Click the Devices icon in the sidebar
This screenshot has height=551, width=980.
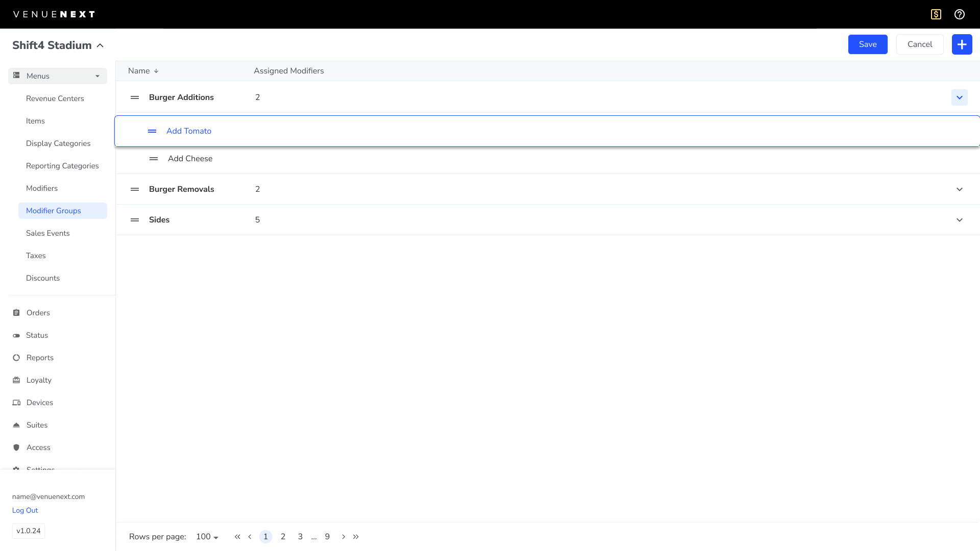click(17, 403)
